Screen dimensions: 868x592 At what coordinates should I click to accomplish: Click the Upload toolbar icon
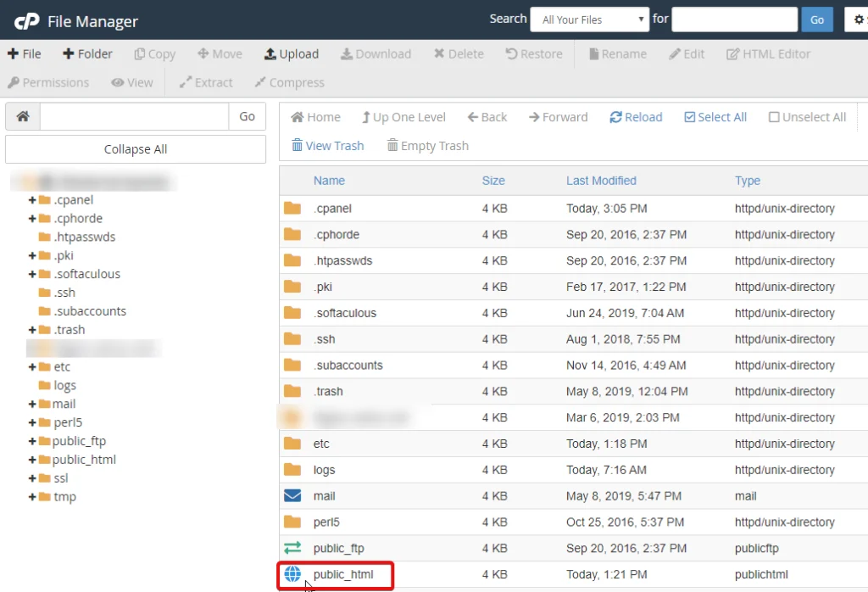(270, 53)
